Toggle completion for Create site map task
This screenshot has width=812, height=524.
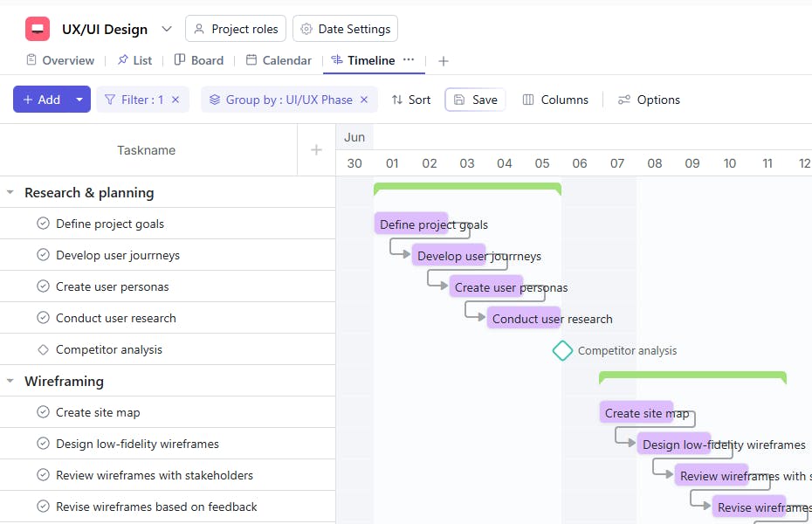43,412
